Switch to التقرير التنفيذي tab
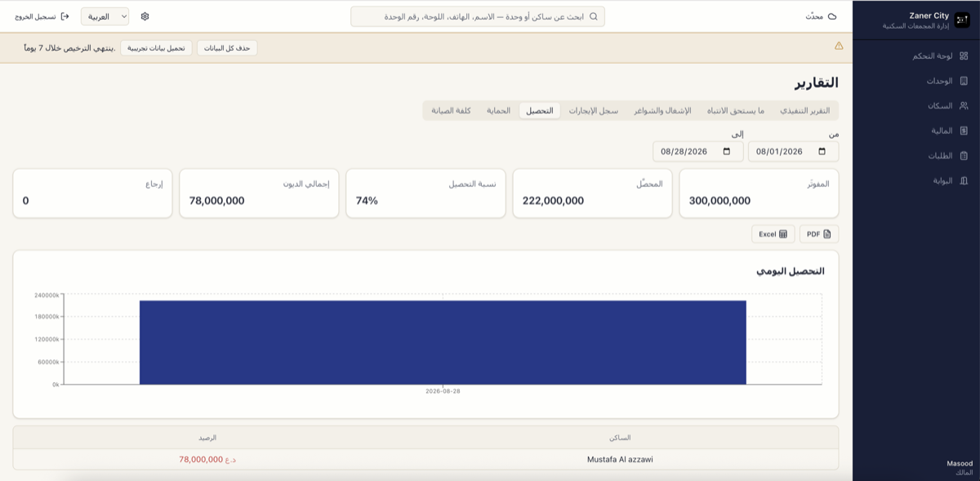 (804, 111)
